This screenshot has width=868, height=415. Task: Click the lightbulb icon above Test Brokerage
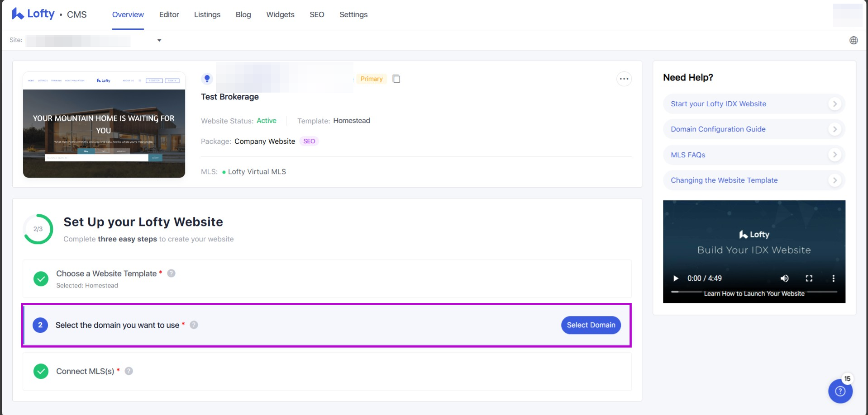pos(207,79)
